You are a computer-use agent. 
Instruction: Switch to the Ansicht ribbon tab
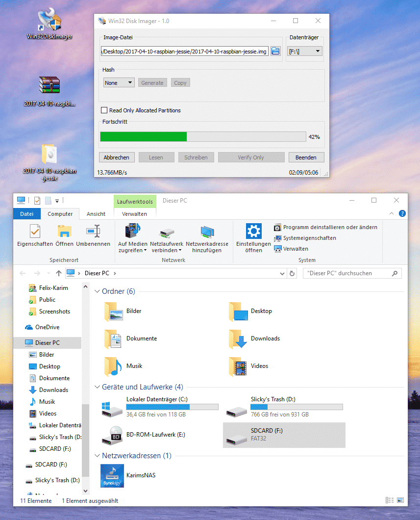click(96, 214)
